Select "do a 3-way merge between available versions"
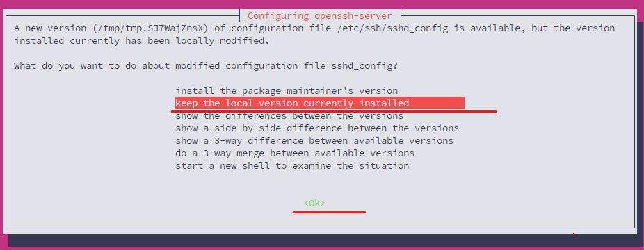The image size is (644, 250). pyautogui.click(x=295, y=153)
